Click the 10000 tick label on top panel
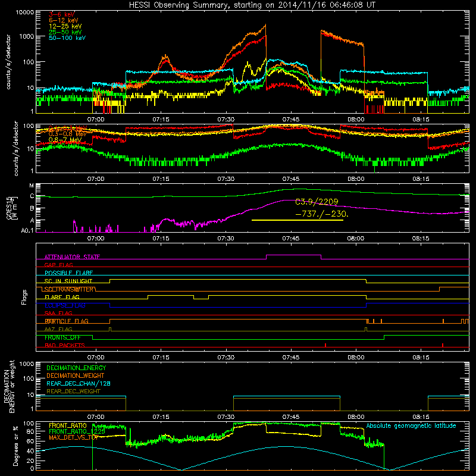Screen dimensions: 476x476 (x=25, y=12)
